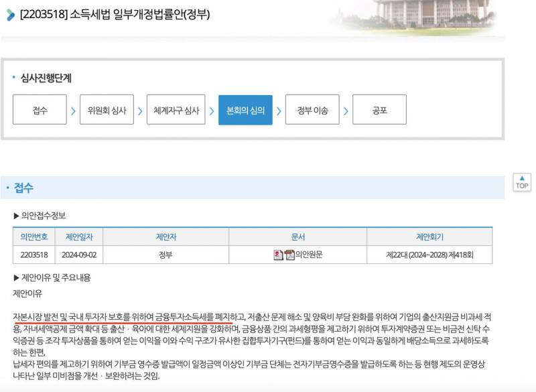Select the 접수 stage box
Screen dimensions: 536x392
point(40,110)
